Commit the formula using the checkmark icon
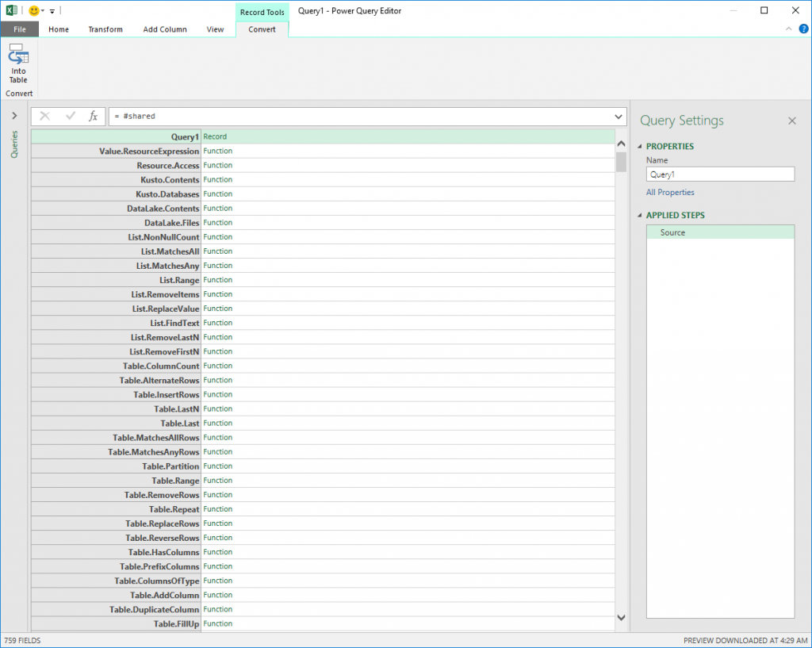Image resolution: width=812 pixels, height=648 pixels. 69,116
